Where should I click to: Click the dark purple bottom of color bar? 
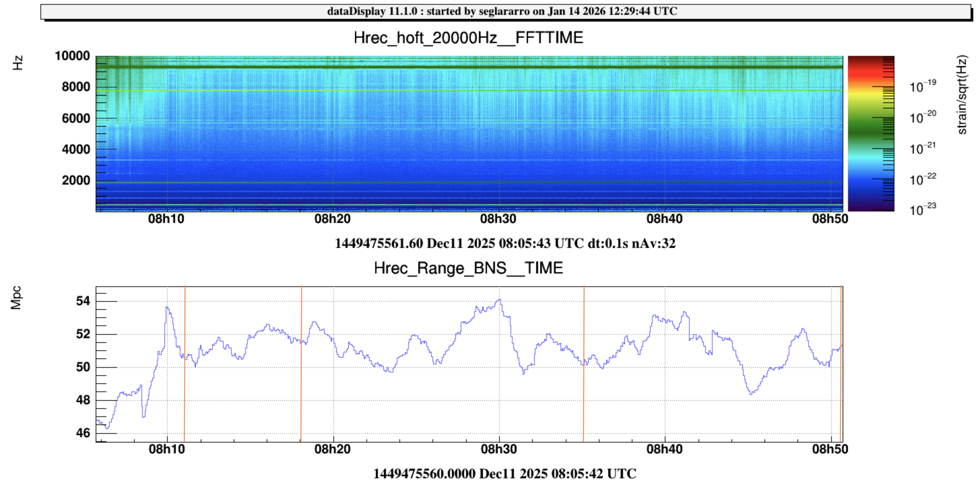tap(871, 207)
